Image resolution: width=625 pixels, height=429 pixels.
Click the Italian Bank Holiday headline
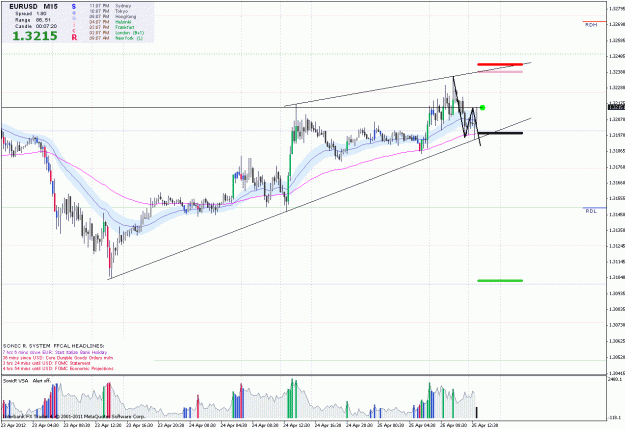click(55, 352)
